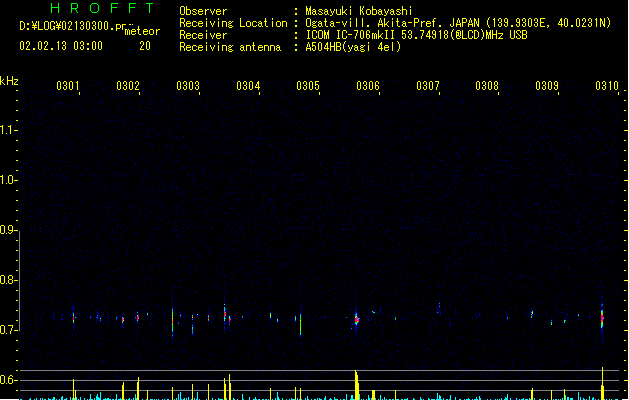Click the ICOM IC-706mkII receiver text
The height and width of the screenshot is (400, 629).
click(x=416, y=35)
